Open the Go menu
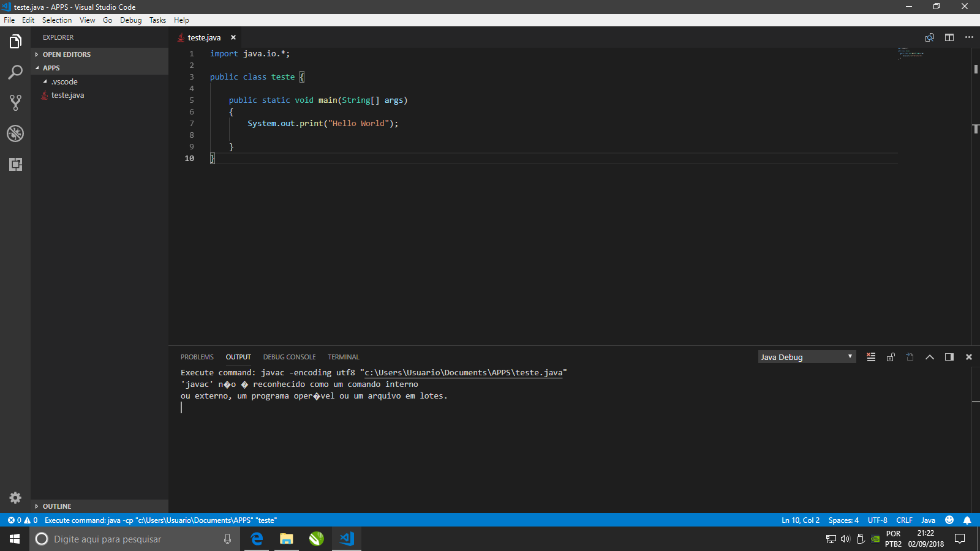 (x=108, y=20)
